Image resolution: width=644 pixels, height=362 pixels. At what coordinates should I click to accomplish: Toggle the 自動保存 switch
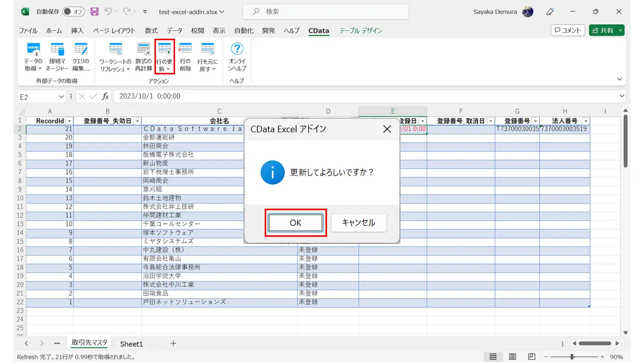point(73,12)
